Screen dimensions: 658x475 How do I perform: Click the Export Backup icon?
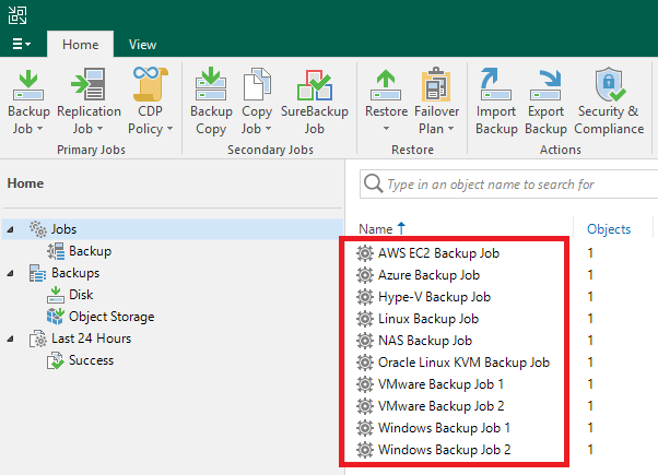tap(546, 85)
